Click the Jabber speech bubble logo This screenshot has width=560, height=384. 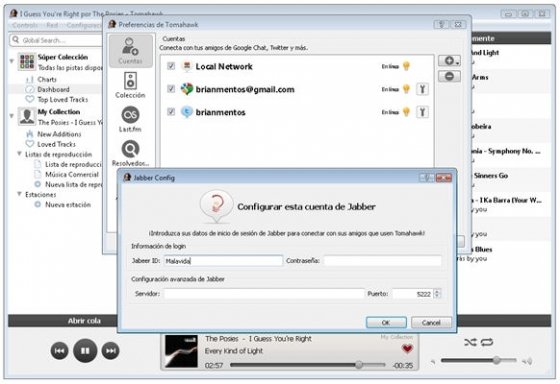pos(217,206)
